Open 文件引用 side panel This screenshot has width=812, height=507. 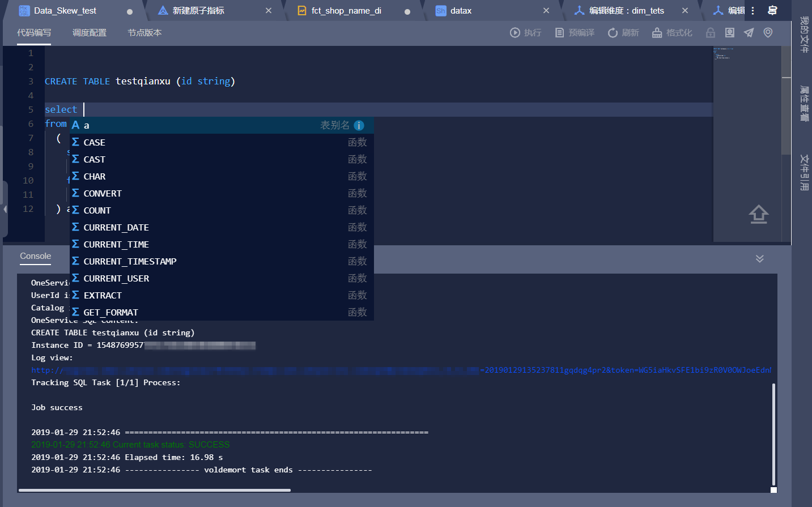click(804, 172)
